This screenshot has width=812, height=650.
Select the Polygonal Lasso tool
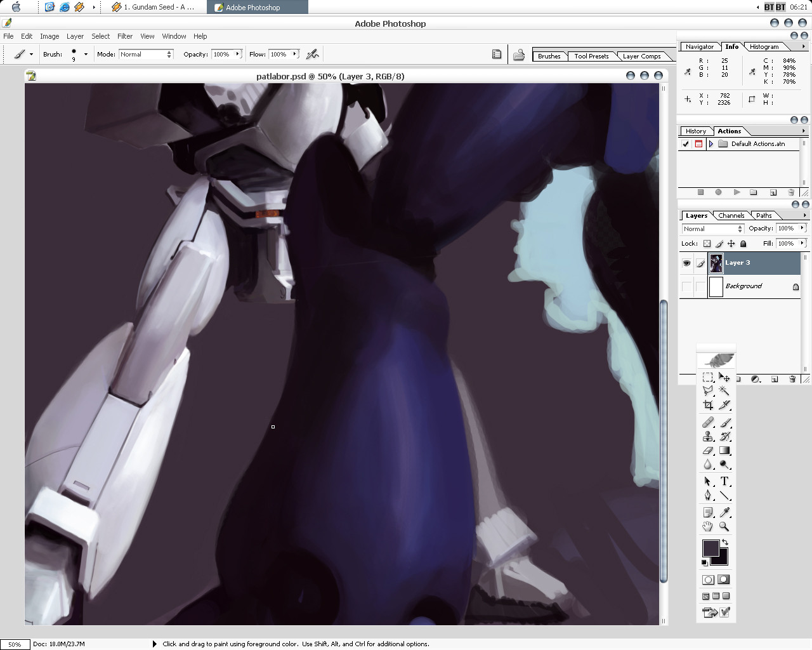pyautogui.click(x=708, y=391)
